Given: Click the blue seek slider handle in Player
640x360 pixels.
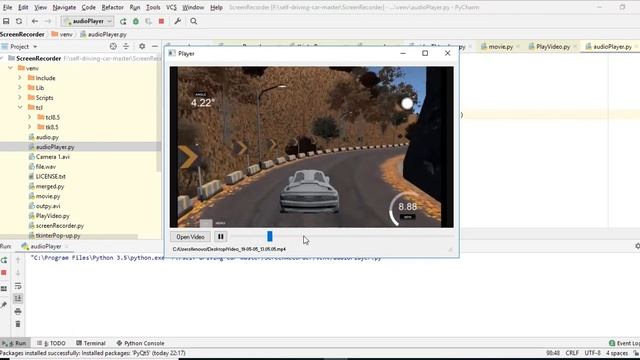Looking at the screenshot, I should point(270,236).
